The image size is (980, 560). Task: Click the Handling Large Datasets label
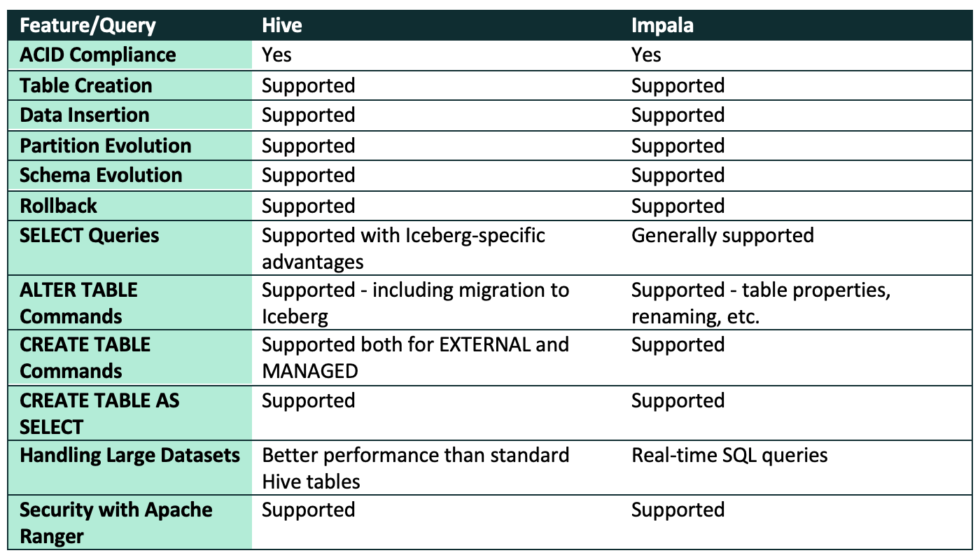(130, 455)
